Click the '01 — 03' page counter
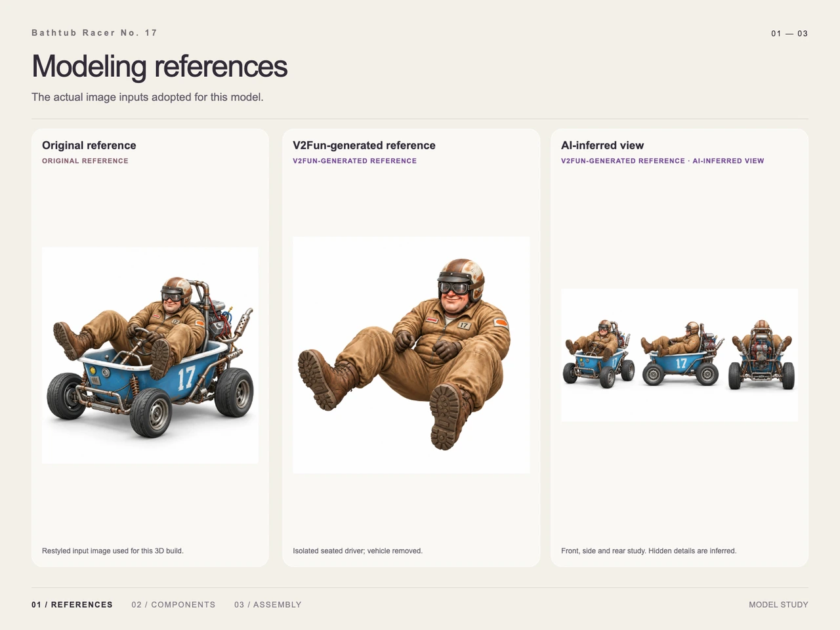 coord(789,33)
